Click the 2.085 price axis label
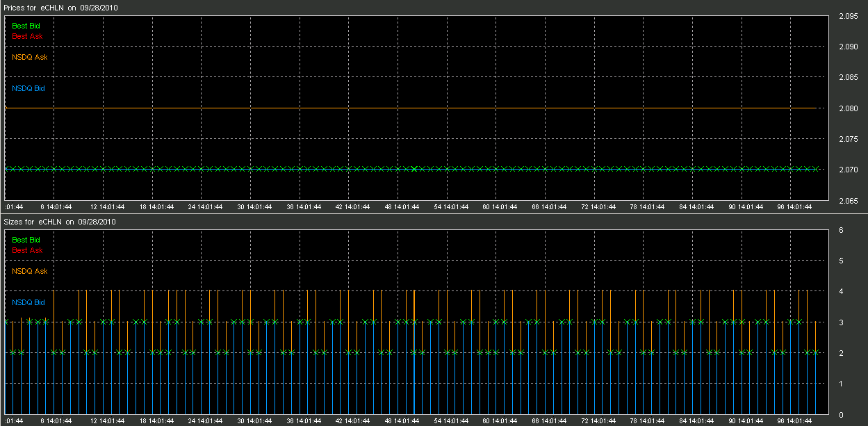This screenshot has width=868, height=426. (849, 77)
